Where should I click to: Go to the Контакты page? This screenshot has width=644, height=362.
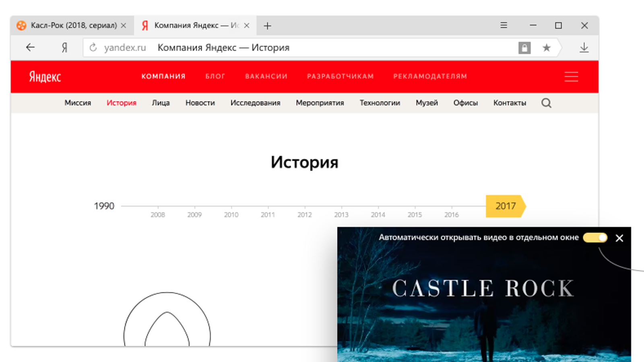510,103
